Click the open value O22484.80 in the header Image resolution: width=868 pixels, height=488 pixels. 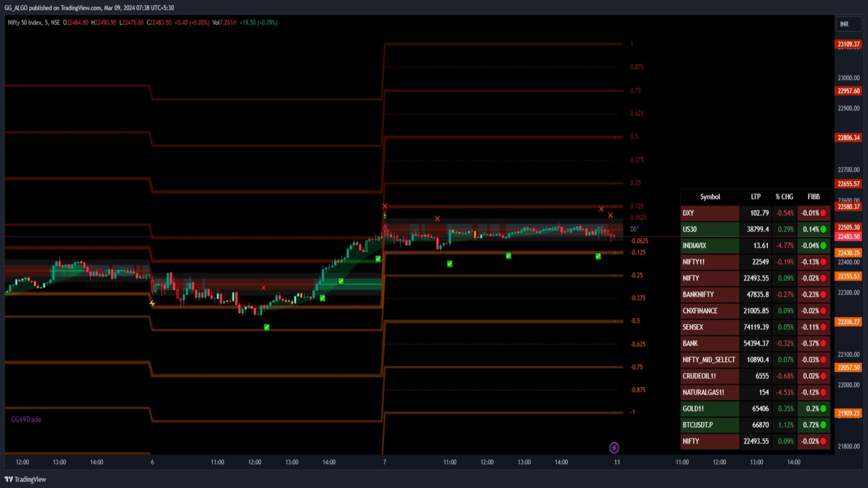click(x=76, y=23)
